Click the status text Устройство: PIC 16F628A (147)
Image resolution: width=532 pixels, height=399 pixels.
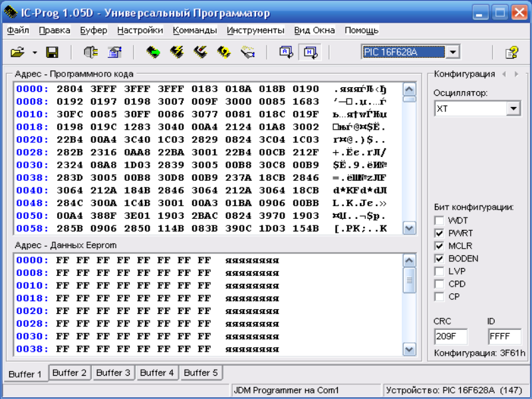pos(454,390)
